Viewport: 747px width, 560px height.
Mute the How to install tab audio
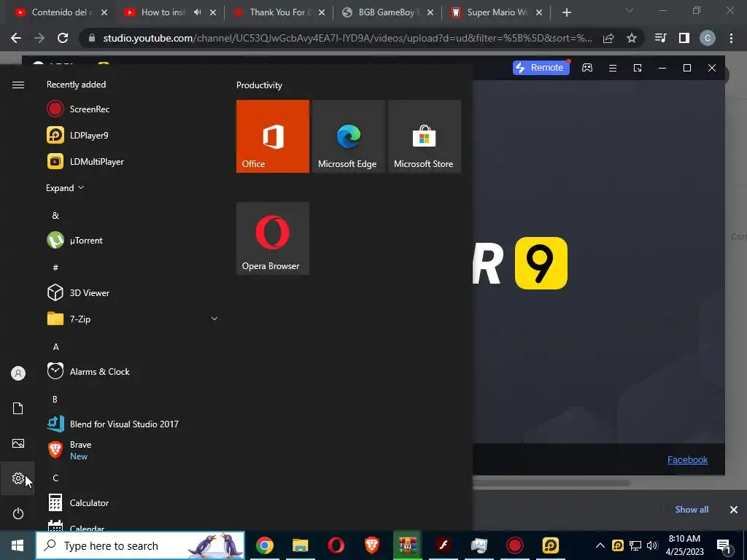pos(197,12)
